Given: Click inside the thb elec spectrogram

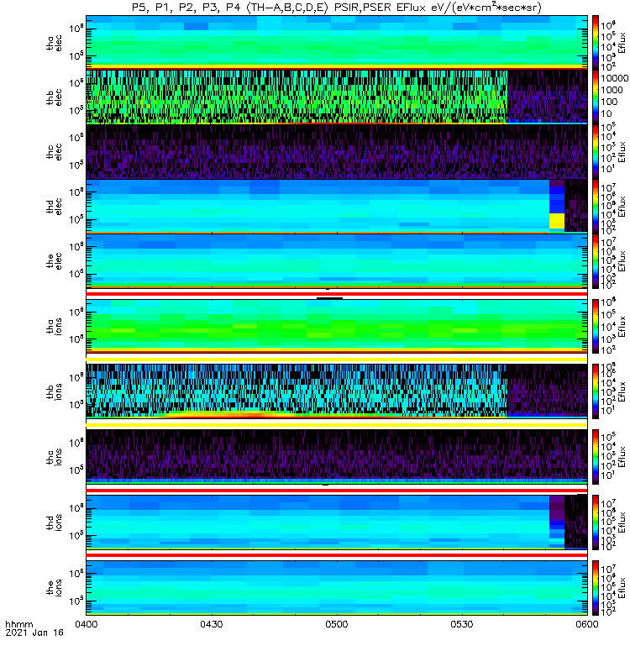Looking at the screenshot, I should coord(337,97).
